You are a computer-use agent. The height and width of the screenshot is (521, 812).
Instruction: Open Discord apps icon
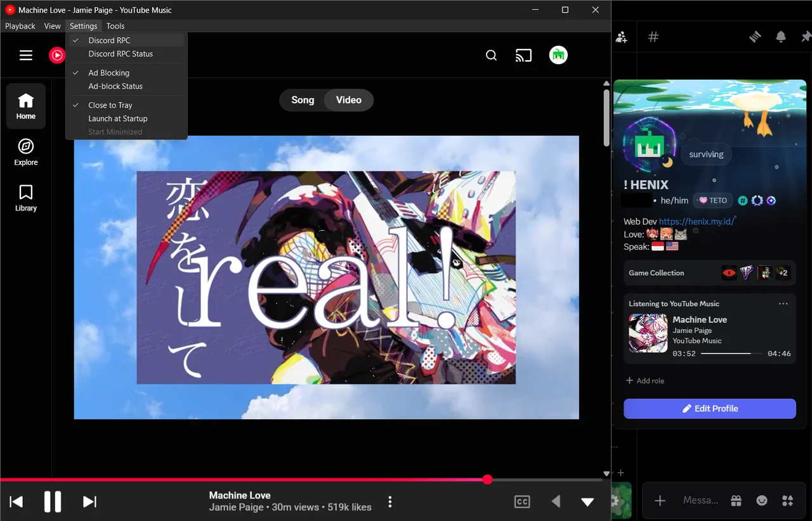click(x=788, y=501)
